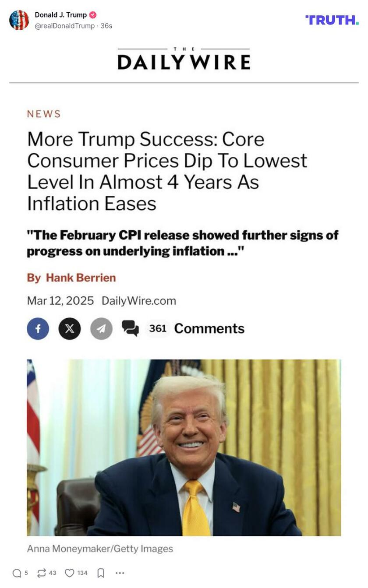Screen dimensions: 368x588
Task: Tap the heart icon to like the post
Action: click(70, 573)
